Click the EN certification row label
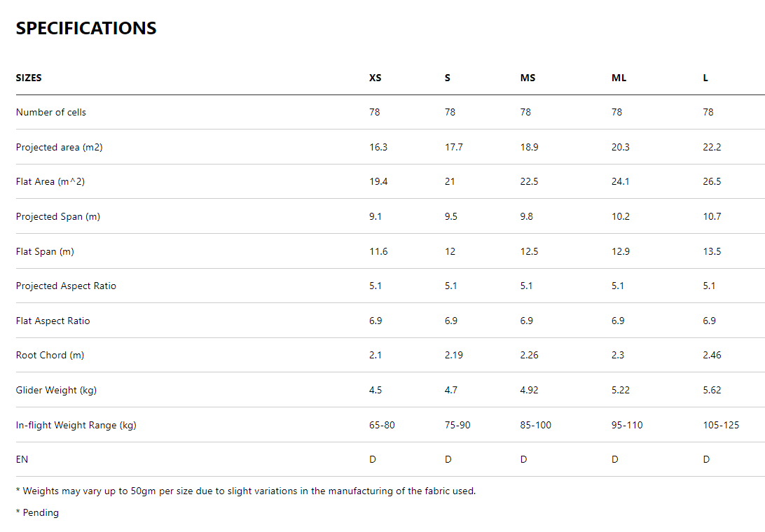This screenshot has width=765, height=532. (x=22, y=459)
